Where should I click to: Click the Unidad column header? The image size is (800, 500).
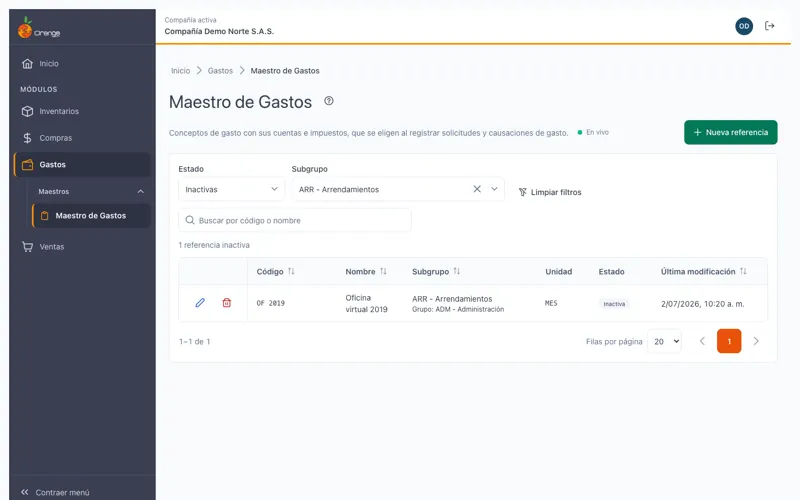[x=559, y=271]
